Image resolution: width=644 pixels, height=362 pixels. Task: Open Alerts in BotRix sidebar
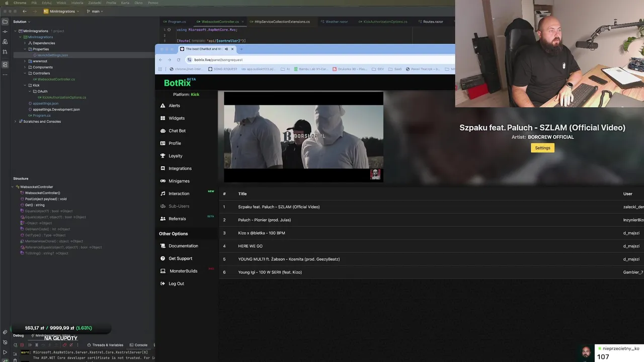[x=170, y=106]
